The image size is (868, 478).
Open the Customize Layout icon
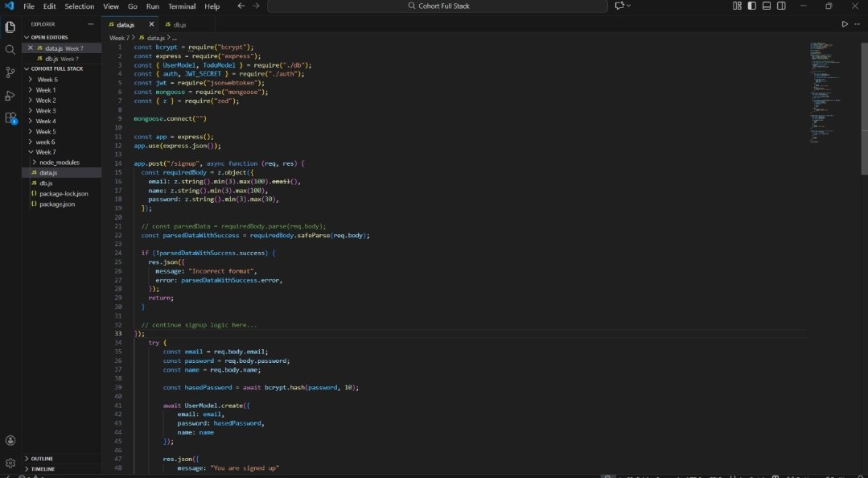click(x=737, y=6)
